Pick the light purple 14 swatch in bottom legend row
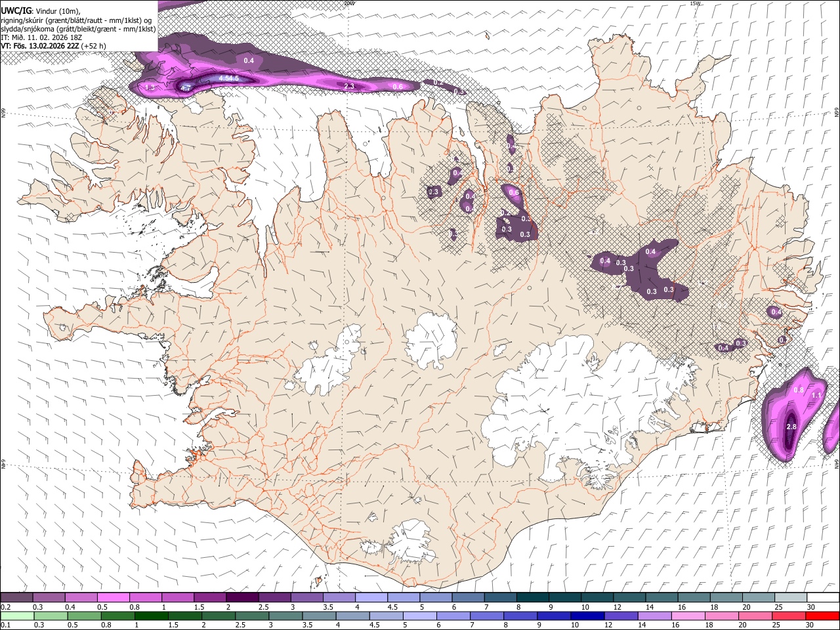The width and height of the screenshot is (840, 630). [654, 616]
